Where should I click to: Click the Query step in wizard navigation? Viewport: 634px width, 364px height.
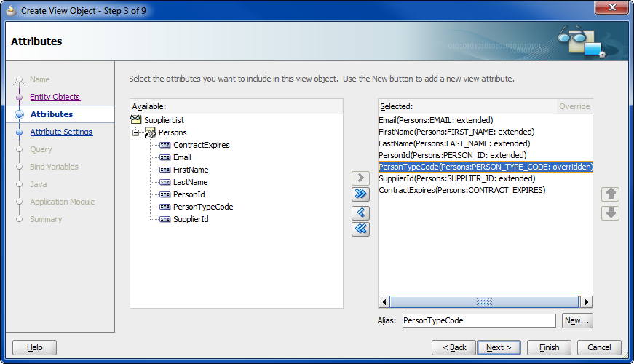point(41,149)
